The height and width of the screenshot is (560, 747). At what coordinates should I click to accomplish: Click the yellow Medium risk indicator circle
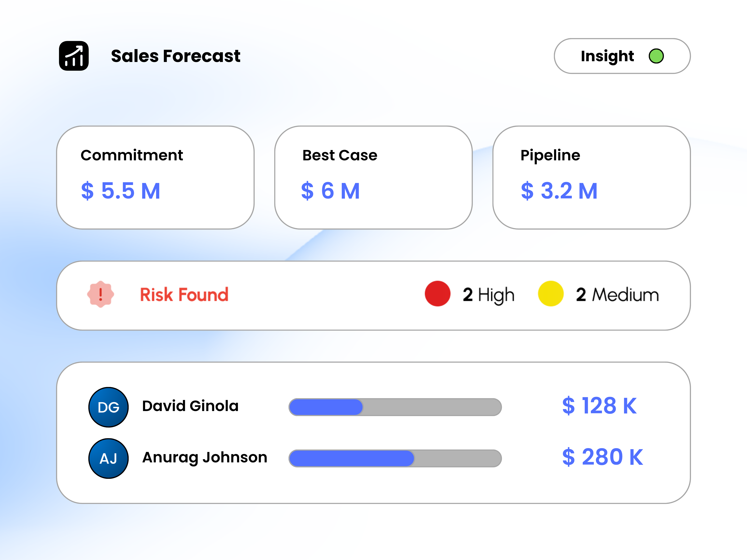(551, 294)
